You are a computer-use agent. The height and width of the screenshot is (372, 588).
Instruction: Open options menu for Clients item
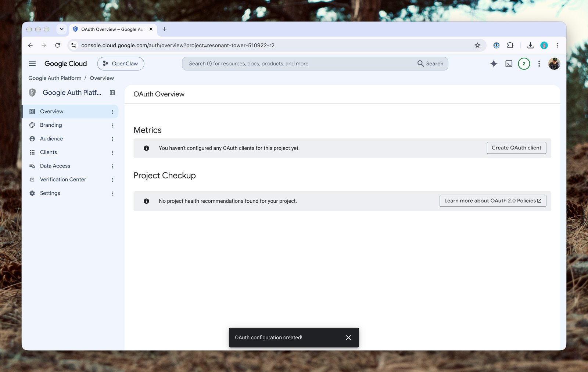pos(112,152)
